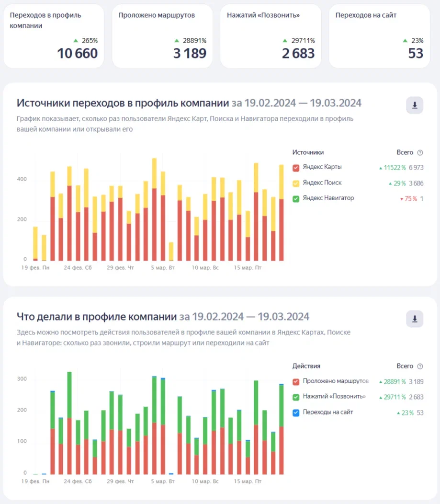Open the Проложено маршрутов summary card

[162, 36]
